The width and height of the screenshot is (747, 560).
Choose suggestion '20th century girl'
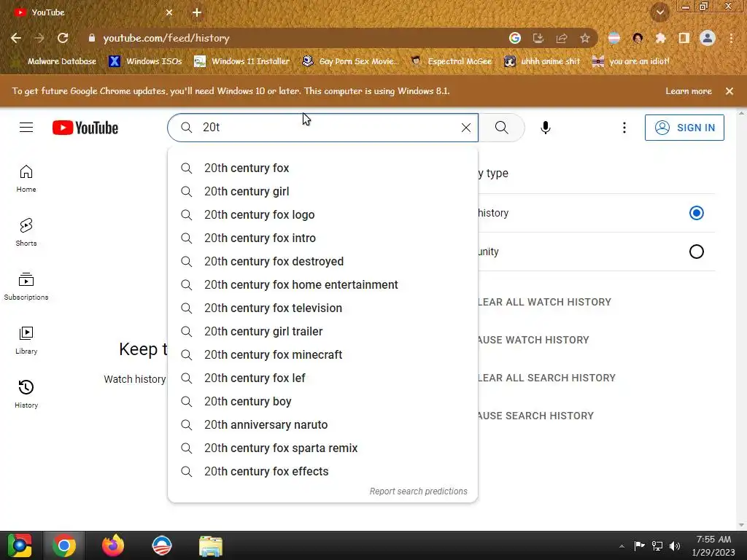[x=322, y=192]
